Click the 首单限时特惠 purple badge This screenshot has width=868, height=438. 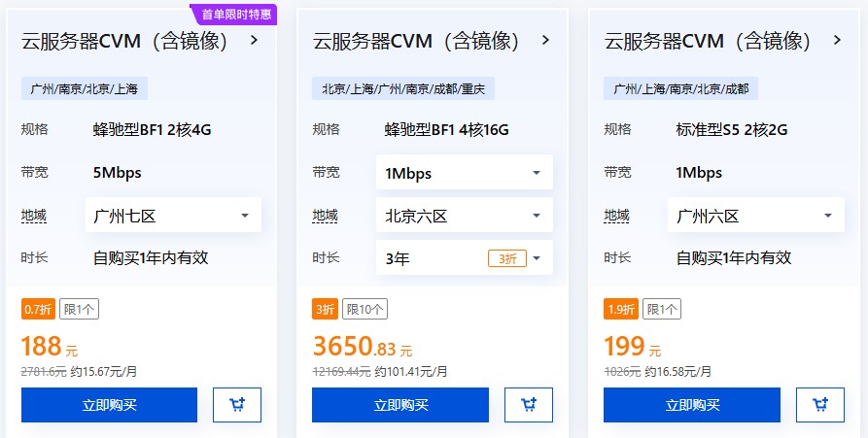point(233,15)
